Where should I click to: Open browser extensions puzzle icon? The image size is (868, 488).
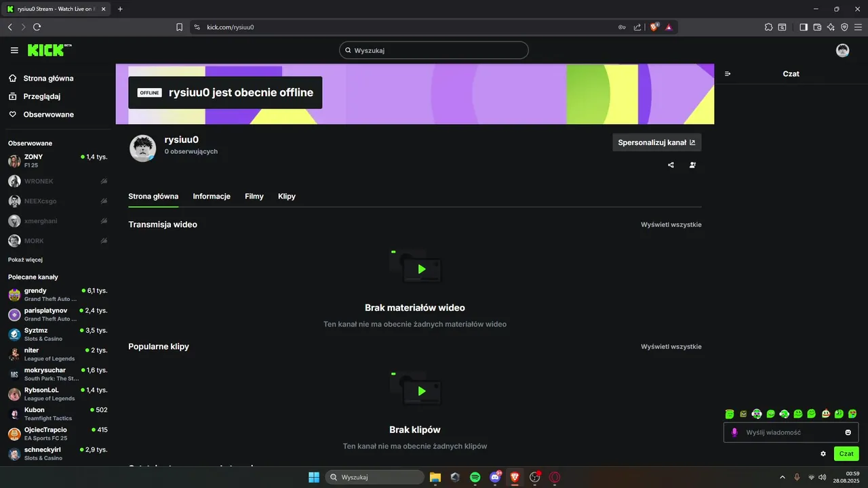[768, 27]
